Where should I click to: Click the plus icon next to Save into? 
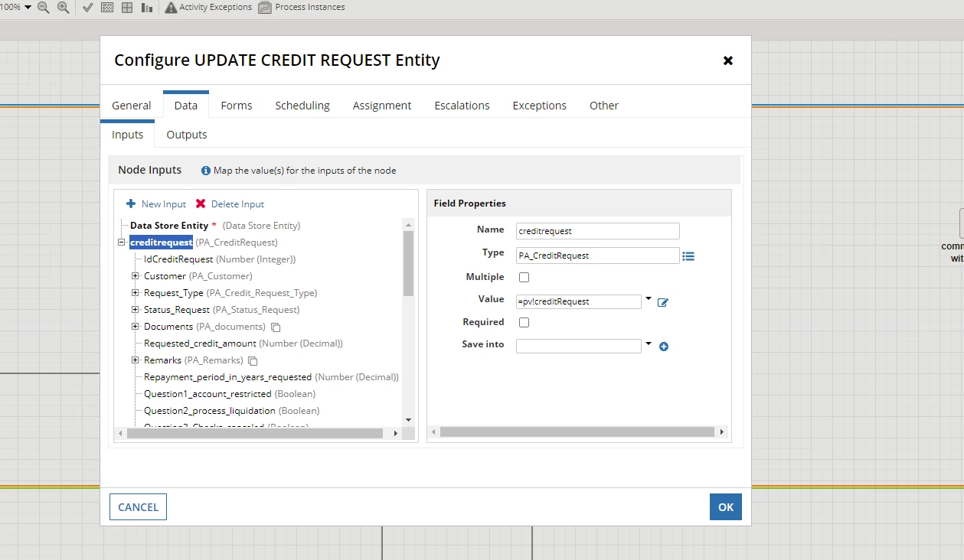tap(664, 347)
